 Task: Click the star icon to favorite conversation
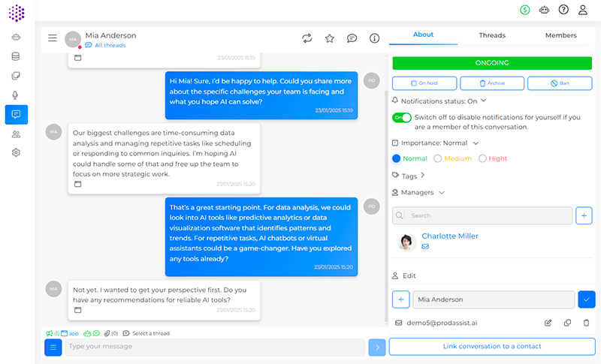tap(329, 38)
